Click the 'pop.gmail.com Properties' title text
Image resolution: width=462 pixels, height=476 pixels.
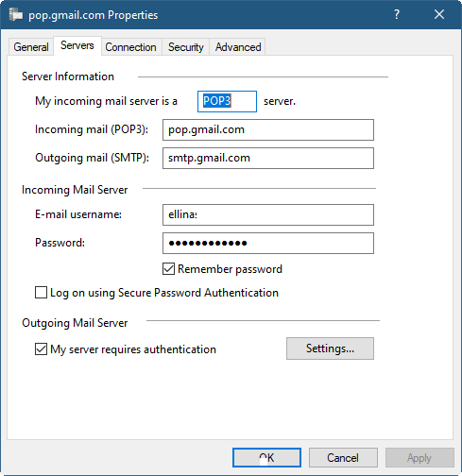[x=94, y=15]
